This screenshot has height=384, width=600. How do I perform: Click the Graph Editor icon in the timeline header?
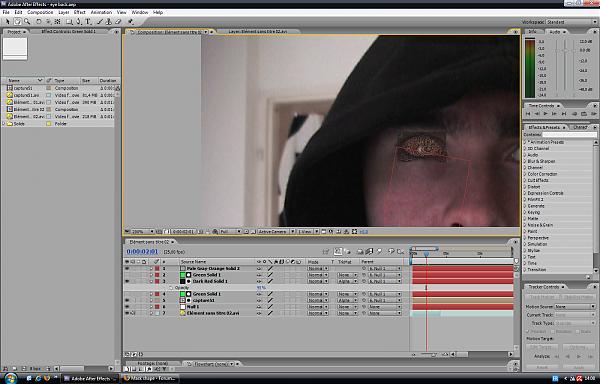pos(401,251)
